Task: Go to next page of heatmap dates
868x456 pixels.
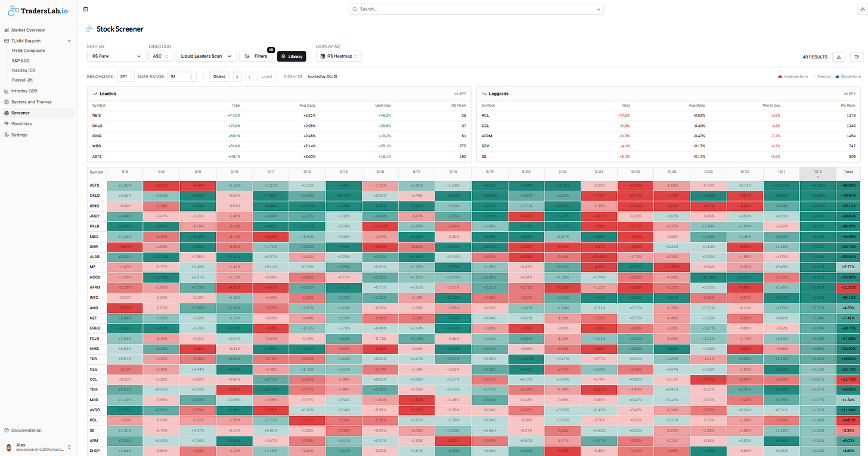Action: click(x=249, y=76)
